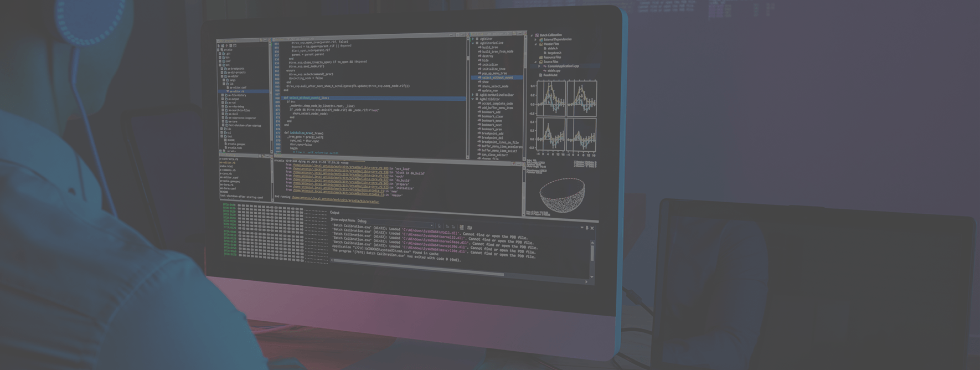Expand the ae-breakpoints folder
Image resolution: width=980 pixels, height=370 pixels.
click(x=222, y=69)
